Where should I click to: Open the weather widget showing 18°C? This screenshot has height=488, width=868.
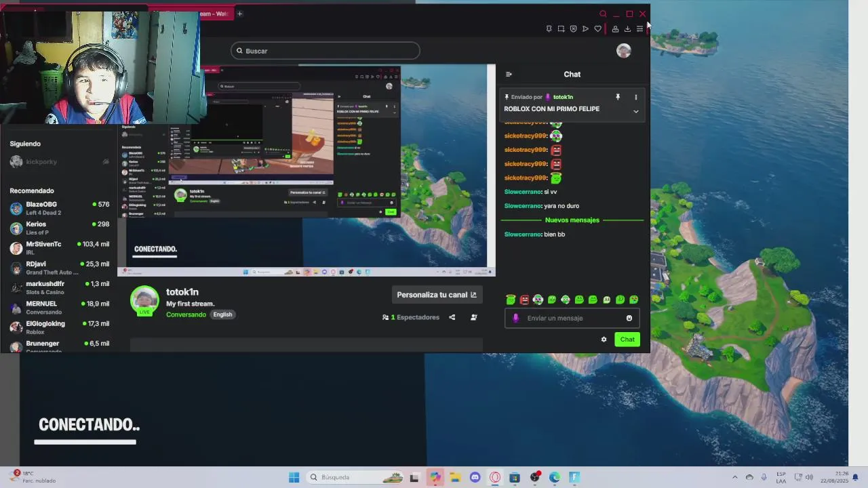34,477
